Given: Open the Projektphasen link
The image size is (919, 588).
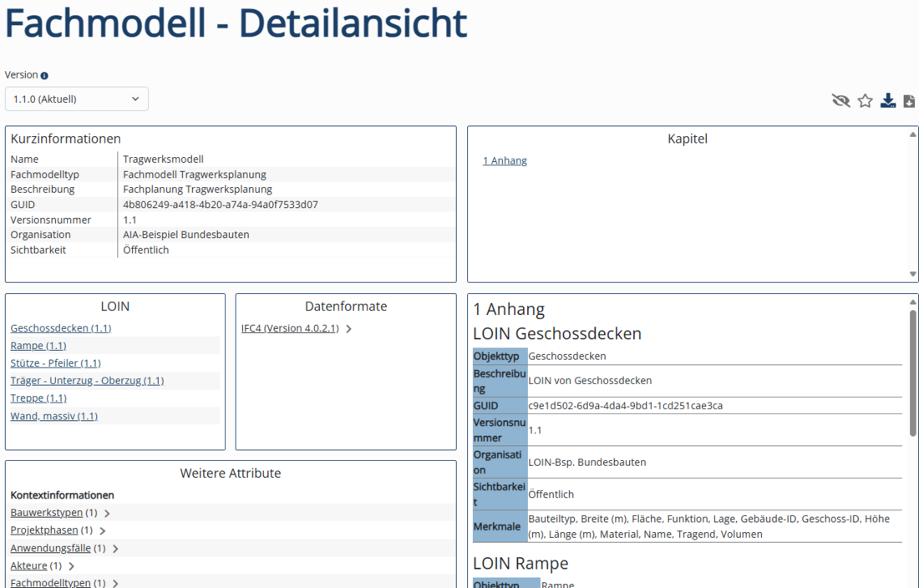Looking at the screenshot, I should [x=44, y=530].
